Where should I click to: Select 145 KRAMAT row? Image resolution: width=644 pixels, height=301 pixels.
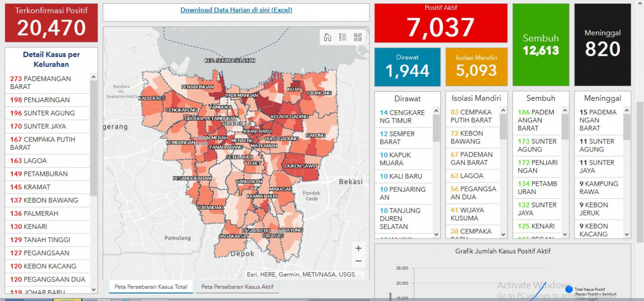[x=47, y=187]
